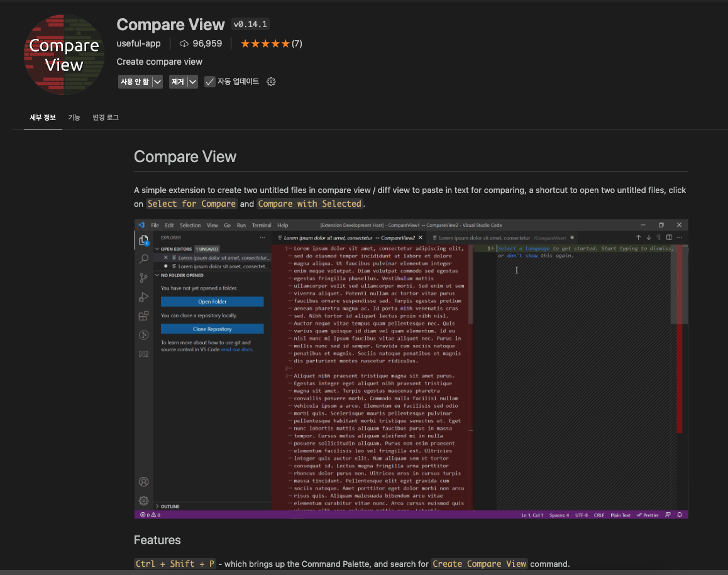The width and height of the screenshot is (728, 575).
Task: Click the v0.14.1 version badge
Action: [x=251, y=24]
